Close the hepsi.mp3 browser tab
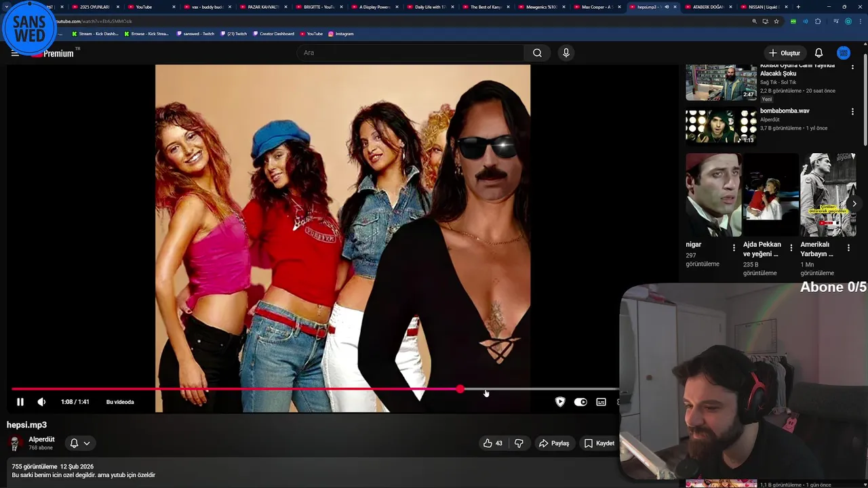This screenshot has width=868, height=488. [x=675, y=7]
